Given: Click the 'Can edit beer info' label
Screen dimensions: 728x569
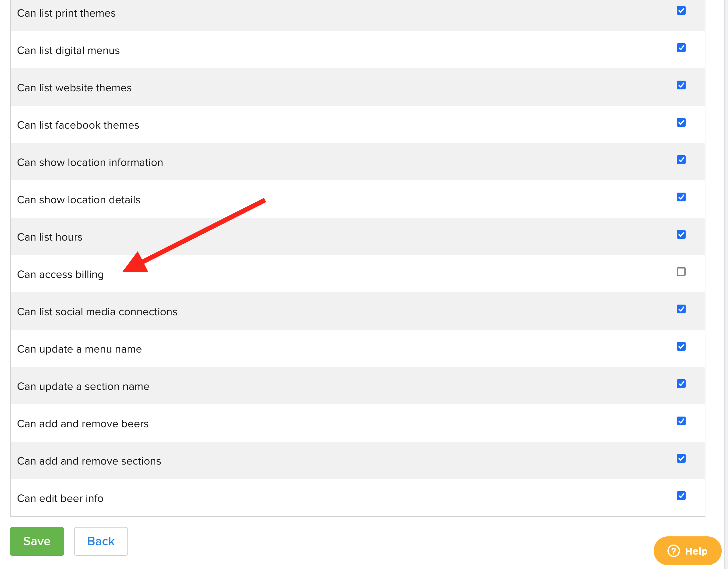Looking at the screenshot, I should (x=60, y=498).
